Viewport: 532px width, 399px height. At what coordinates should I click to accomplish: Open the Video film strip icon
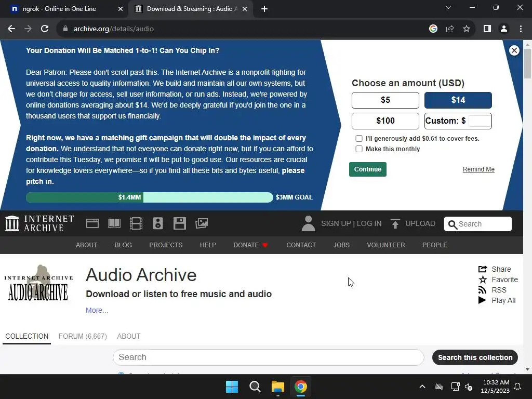tap(136, 223)
